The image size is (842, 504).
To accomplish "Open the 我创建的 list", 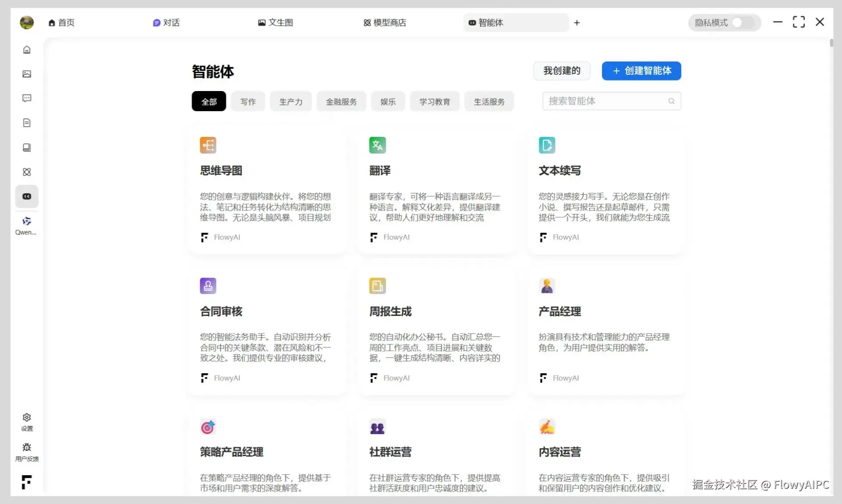I will (561, 71).
